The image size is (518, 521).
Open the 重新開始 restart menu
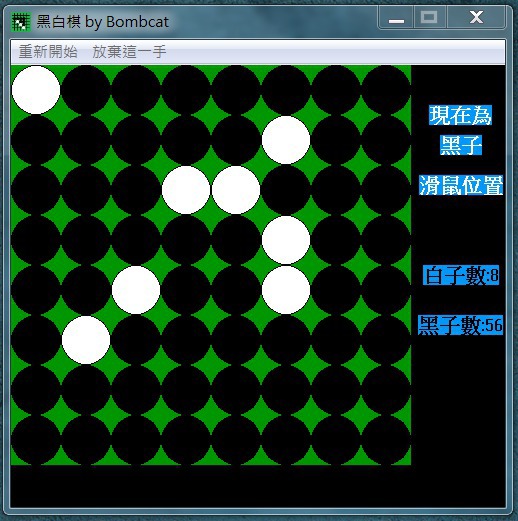[48, 52]
